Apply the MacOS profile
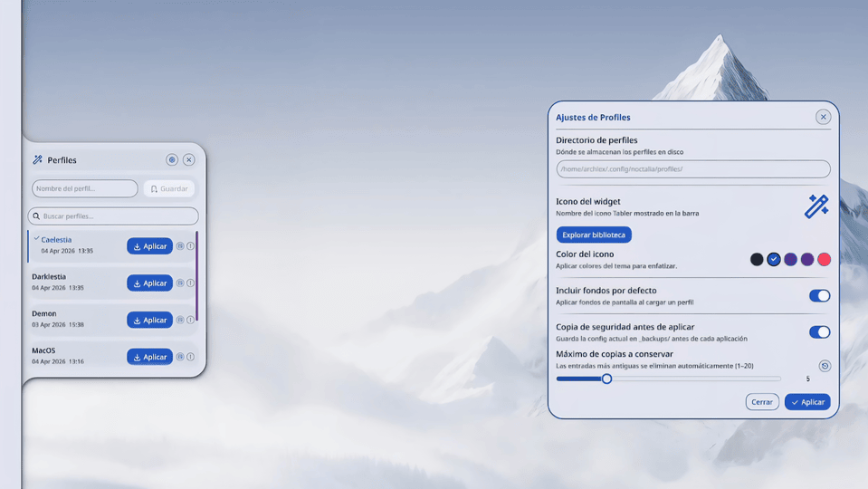Image resolution: width=868 pixels, height=489 pixels. tap(149, 357)
